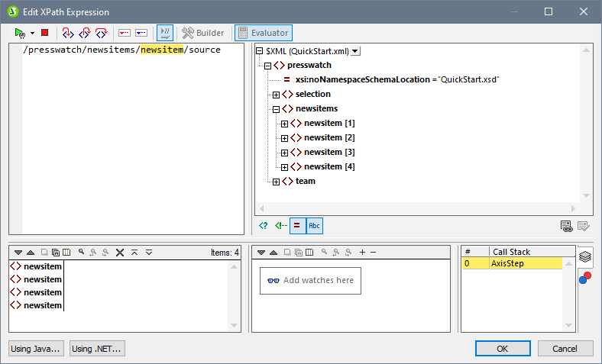Toggle the show attributes (=) button

(297, 225)
